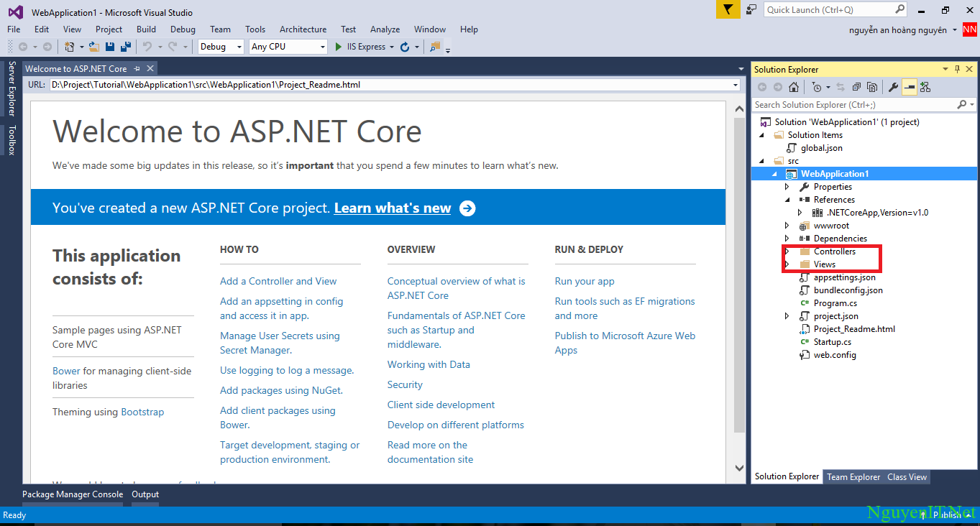Pin the Welcome to ASP.NET Core tab

137,69
